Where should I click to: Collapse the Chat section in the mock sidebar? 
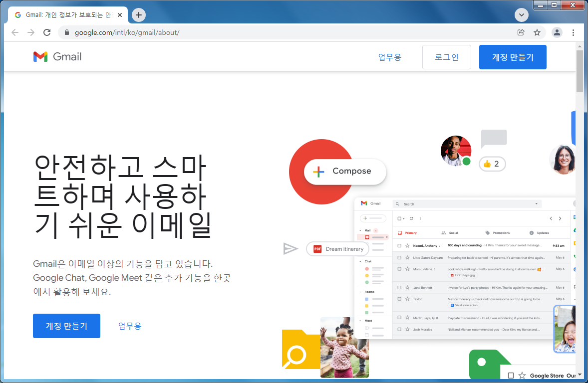click(361, 261)
